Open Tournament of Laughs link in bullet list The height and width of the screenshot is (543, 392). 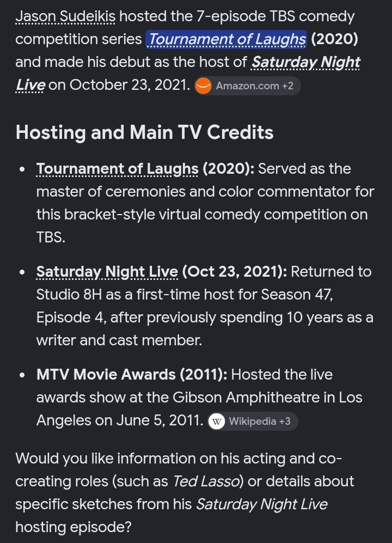(118, 169)
